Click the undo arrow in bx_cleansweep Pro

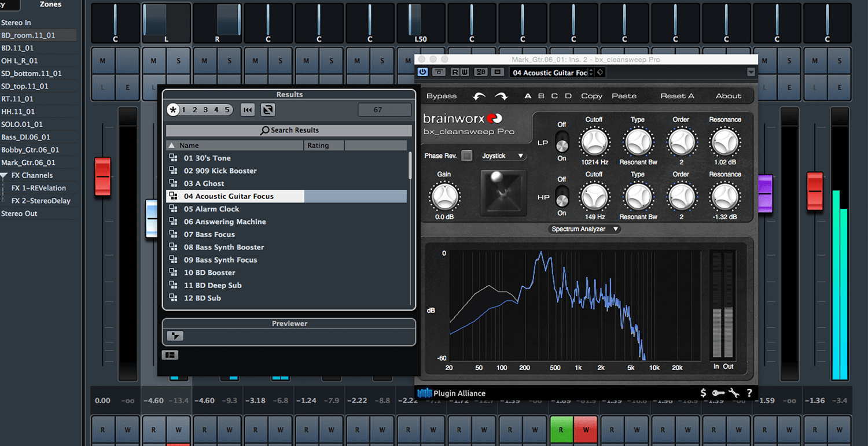[479, 96]
